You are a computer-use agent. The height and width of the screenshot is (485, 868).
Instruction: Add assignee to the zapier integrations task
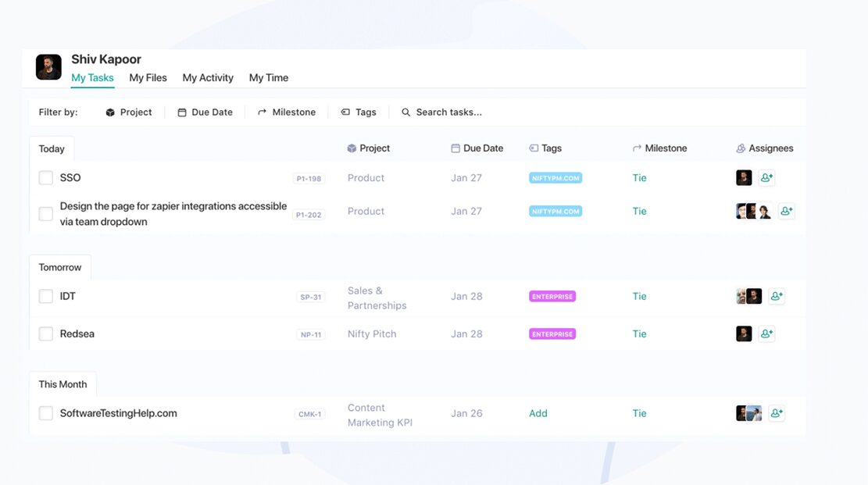pyautogui.click(x=787, y=211)
